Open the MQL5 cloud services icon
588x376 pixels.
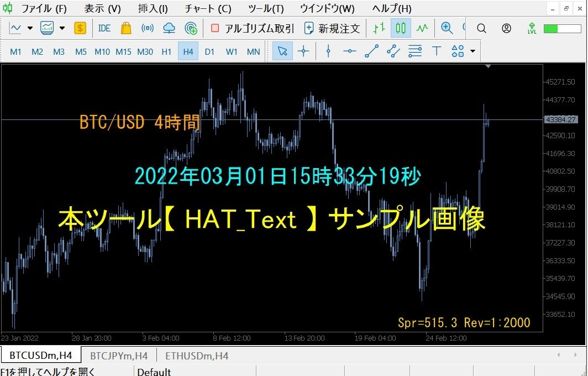click(170, 28)
